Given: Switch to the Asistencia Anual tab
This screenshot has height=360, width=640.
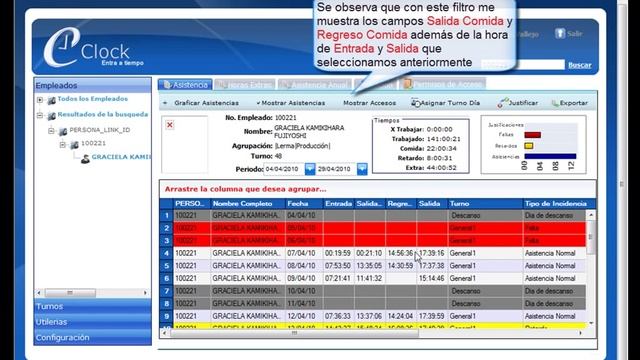Looking at the screenshot, I should click(x=314, y=84).
